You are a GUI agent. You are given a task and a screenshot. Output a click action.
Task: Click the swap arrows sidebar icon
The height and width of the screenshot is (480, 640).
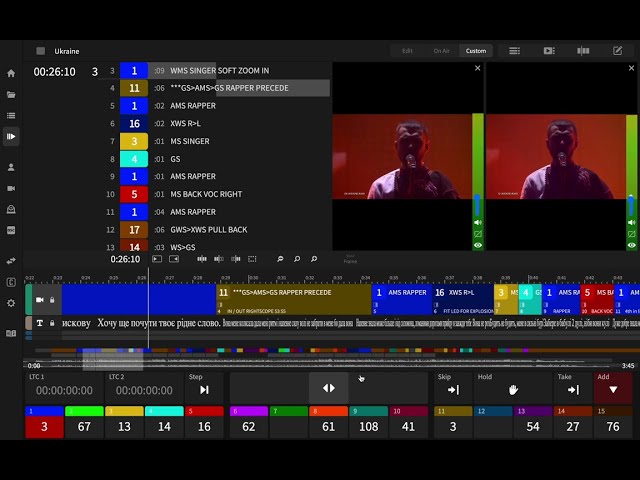(x=11, y=261)
